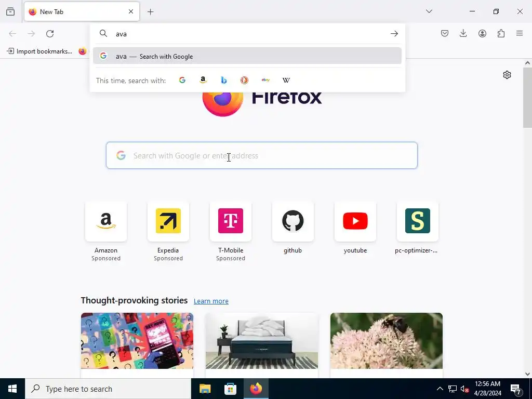Select 'ava — Search with Google' suggestion
The width and height of the screenshot is (532, 399).
pos(247,56)
